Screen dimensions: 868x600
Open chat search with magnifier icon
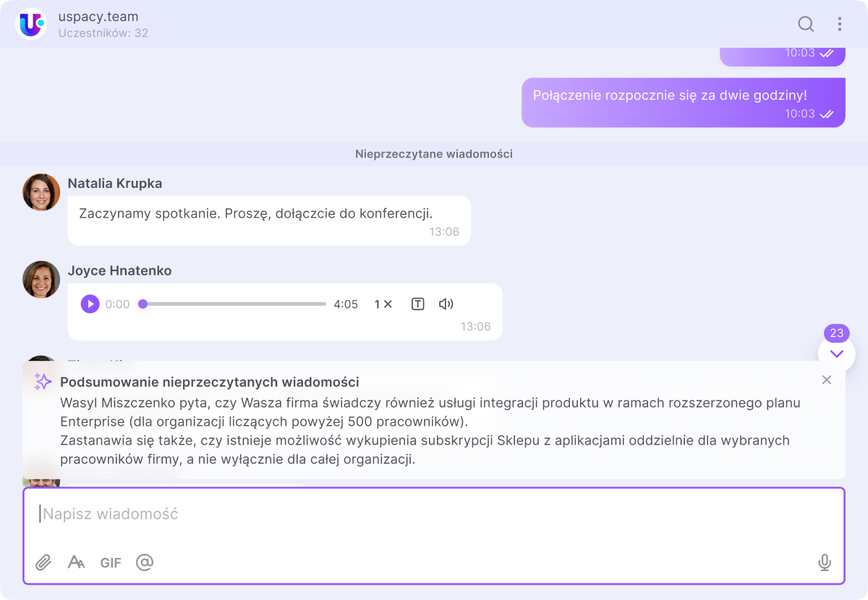click(806, 24)
